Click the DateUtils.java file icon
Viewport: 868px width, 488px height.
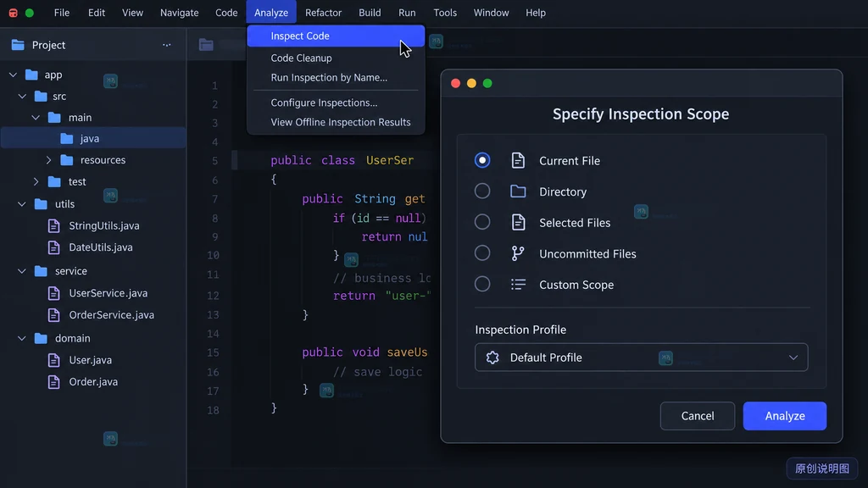tap(53, 247)
